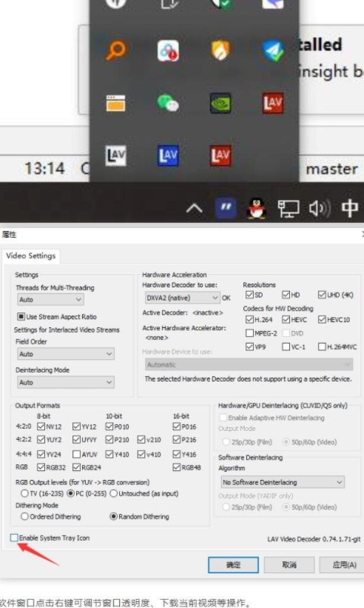
Task: Select TV (16-235) RGB output level
Action: [24, 493]
